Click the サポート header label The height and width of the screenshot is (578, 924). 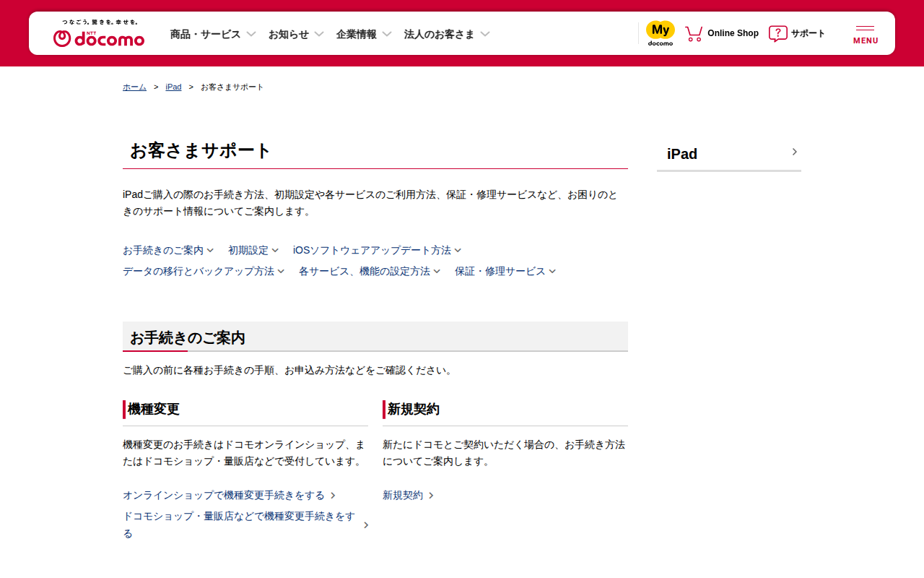coord(808,34)
